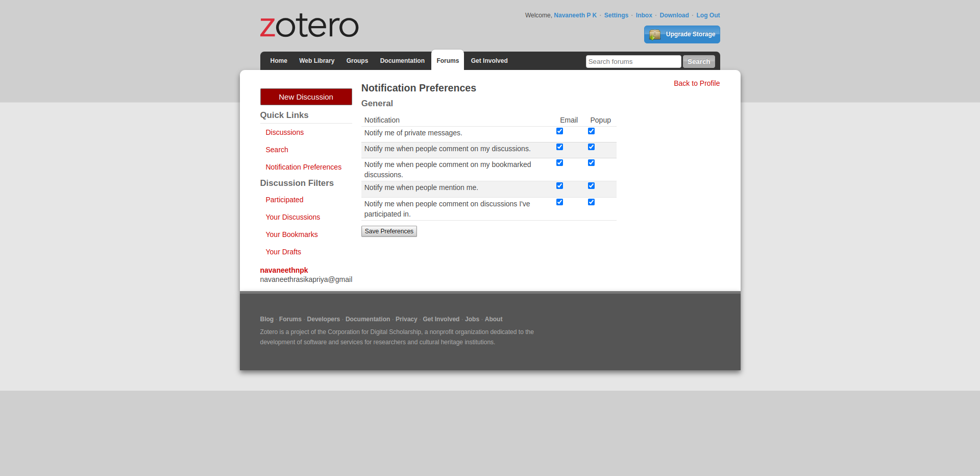
Task: Toggle Email for when people mention me
Action: [560, 186]
